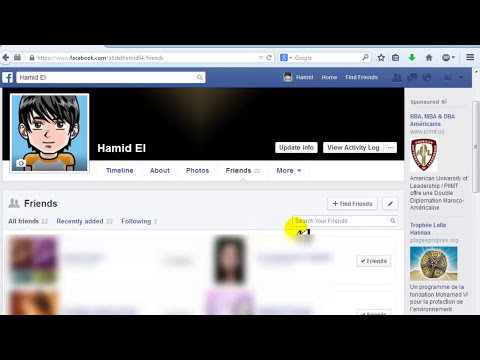Image resolution: width=480 pixels, height=360 pixels.
Task: Click the friends search magnifier icon
Action: [x=393, y=221]
